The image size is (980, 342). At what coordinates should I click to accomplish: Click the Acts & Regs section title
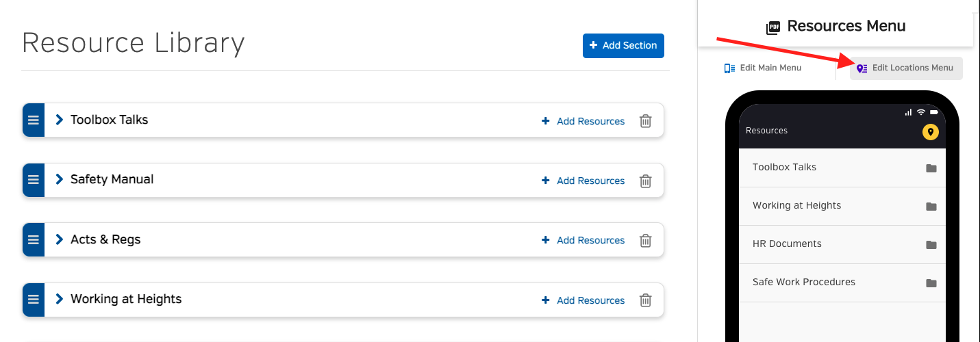point(105,239)
